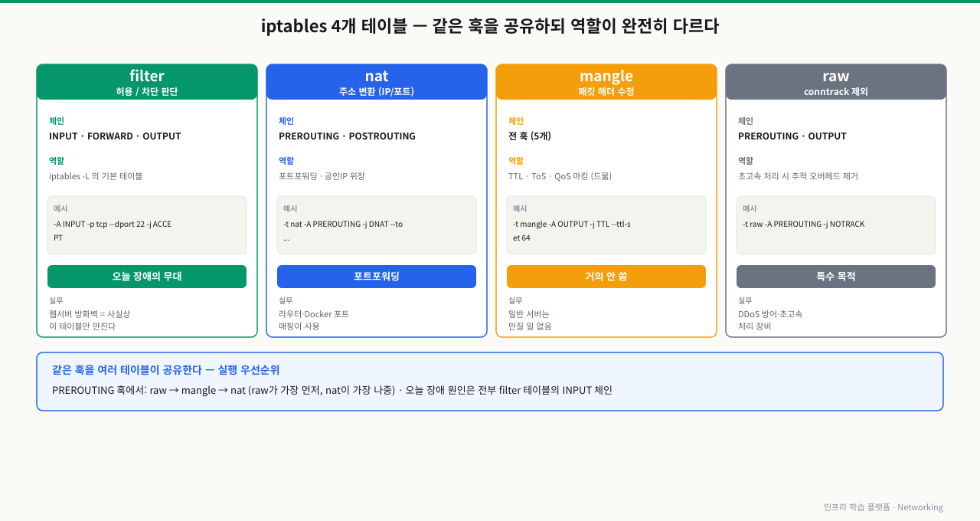Click '허용 / 차단 판단' subtitle
This screenshot has width=980, height=521.
point(147,91)
